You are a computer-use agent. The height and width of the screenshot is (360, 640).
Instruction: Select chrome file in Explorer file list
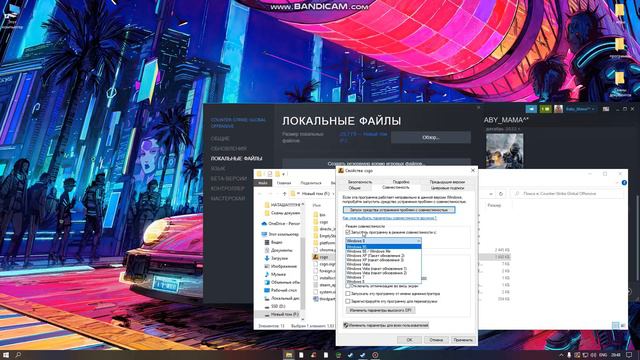[x=324, y=250]
